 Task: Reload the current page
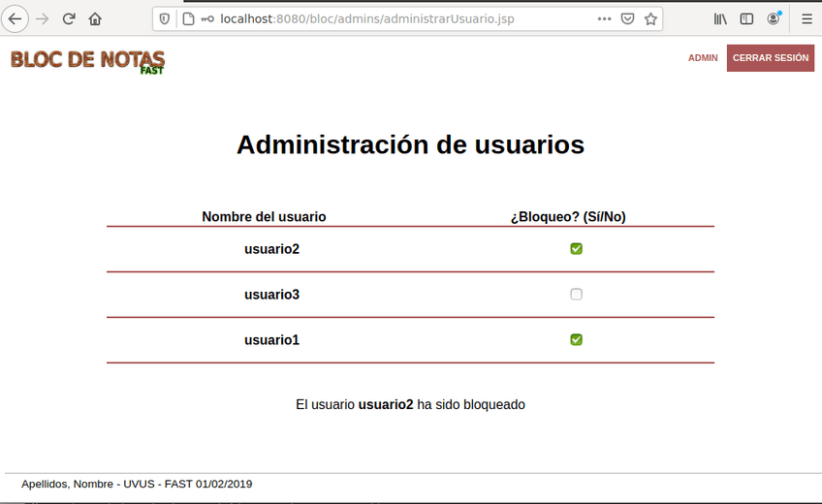[x=69, y=18]
